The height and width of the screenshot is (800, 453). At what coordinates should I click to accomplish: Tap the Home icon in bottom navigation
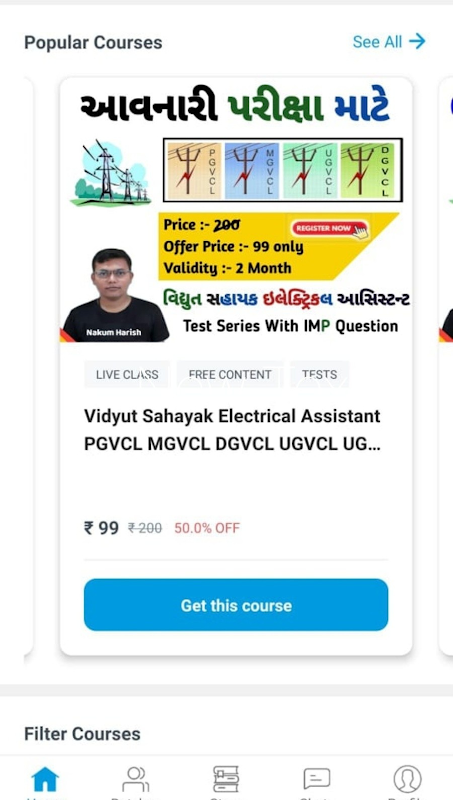[45, 779]
